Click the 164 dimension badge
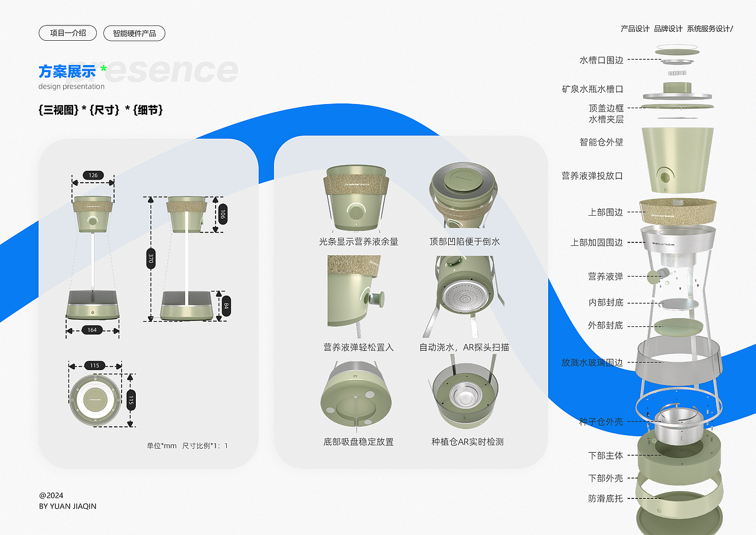Image resolution: width=756 pixels, height=535 pixels. pyautogui.click(x=92, y=330)
